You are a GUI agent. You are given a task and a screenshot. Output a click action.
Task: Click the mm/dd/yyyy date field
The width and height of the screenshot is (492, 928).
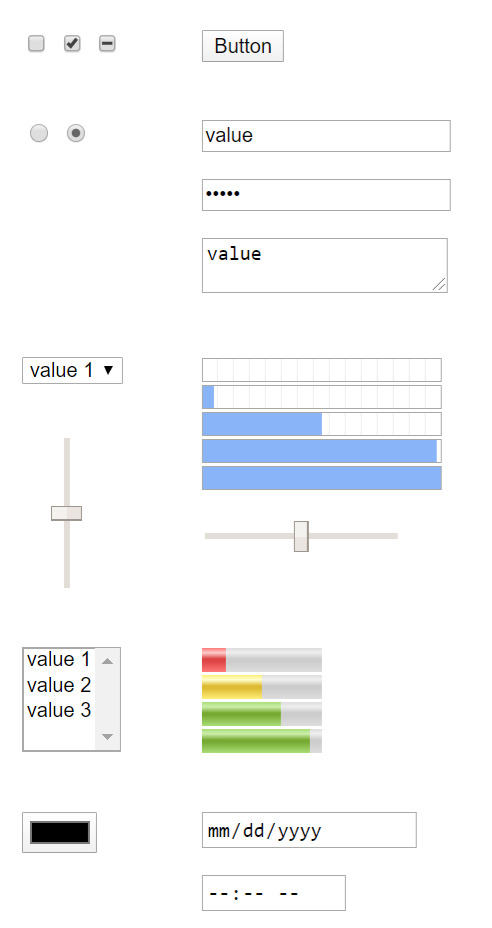point(309,830)
